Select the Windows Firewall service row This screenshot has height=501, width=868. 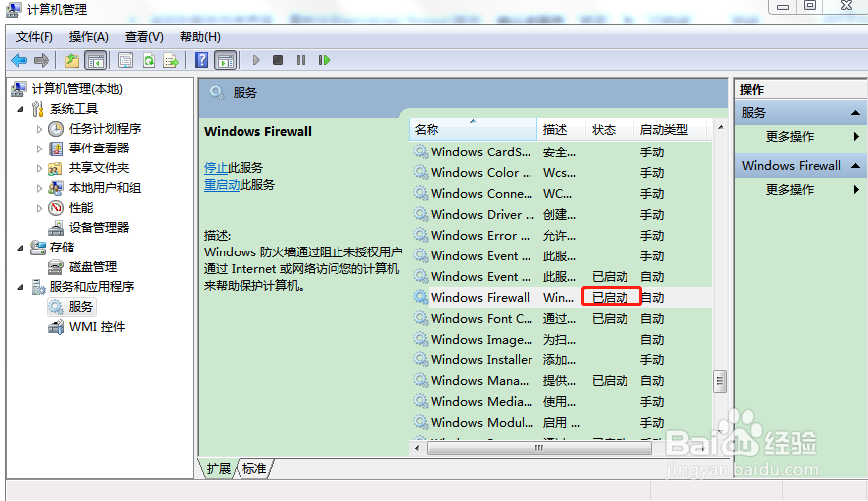(x=560, y=297)
